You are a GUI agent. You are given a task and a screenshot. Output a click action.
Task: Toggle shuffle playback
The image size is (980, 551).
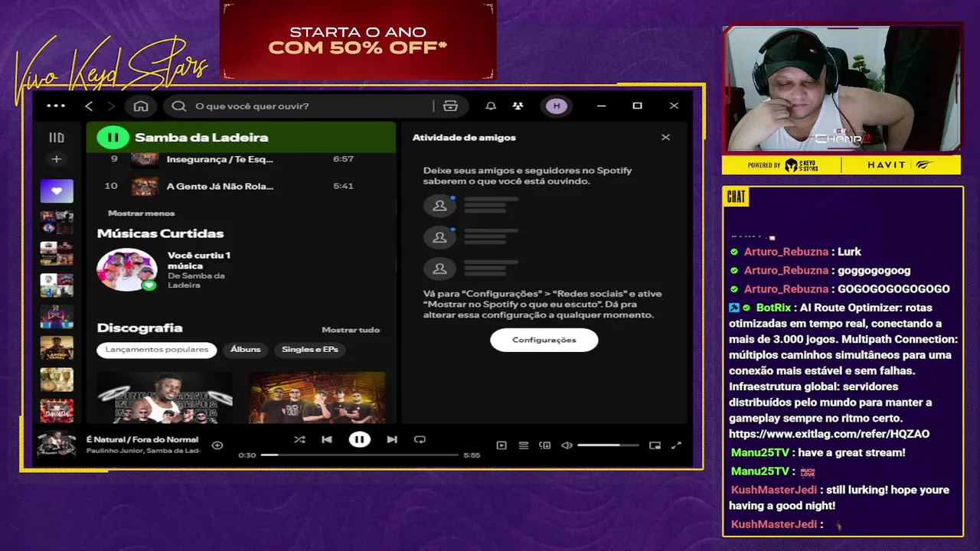299,440
